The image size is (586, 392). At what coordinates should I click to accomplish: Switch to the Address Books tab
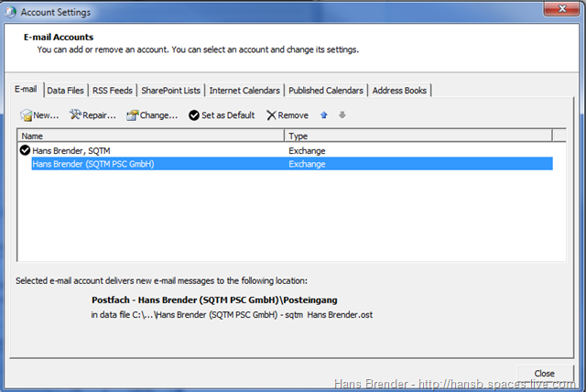click(x=401, y=91)
